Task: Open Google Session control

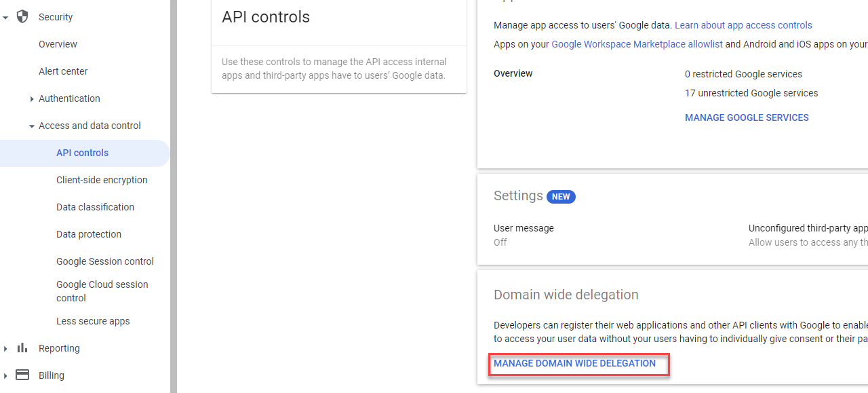Action: point(105,261)
